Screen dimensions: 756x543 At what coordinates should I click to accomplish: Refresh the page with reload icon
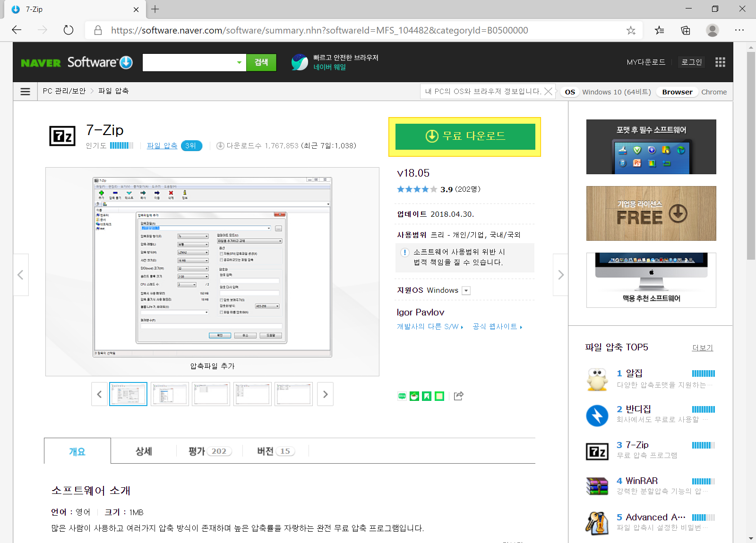(x=69, y=30)
